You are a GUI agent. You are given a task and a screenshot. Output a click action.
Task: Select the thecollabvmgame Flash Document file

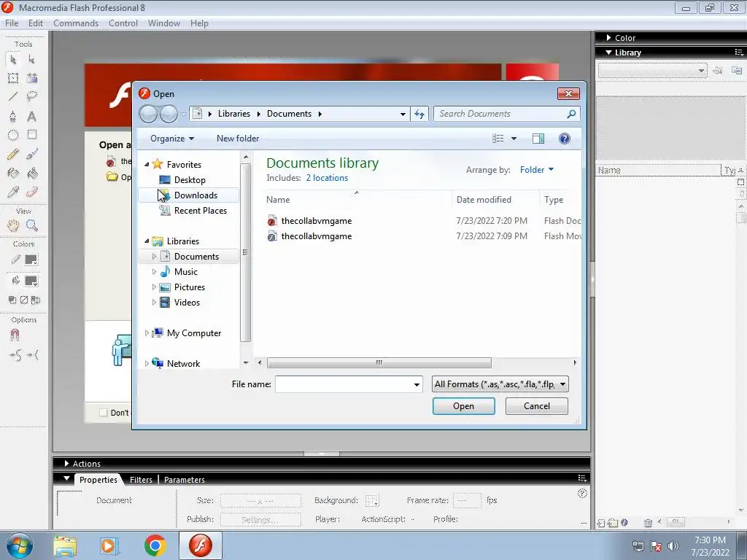point(317,221)
